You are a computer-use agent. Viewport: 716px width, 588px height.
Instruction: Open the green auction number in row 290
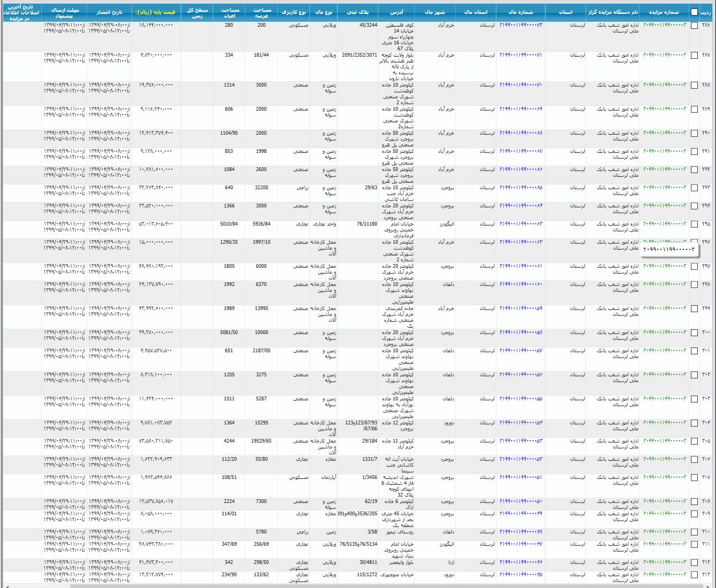pyautogui.click(x=664, y=133)
